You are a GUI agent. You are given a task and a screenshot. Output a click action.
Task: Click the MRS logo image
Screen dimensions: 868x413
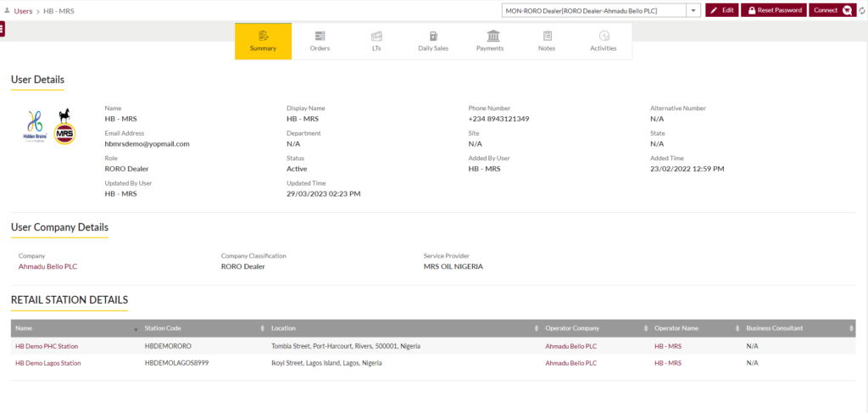64,126
